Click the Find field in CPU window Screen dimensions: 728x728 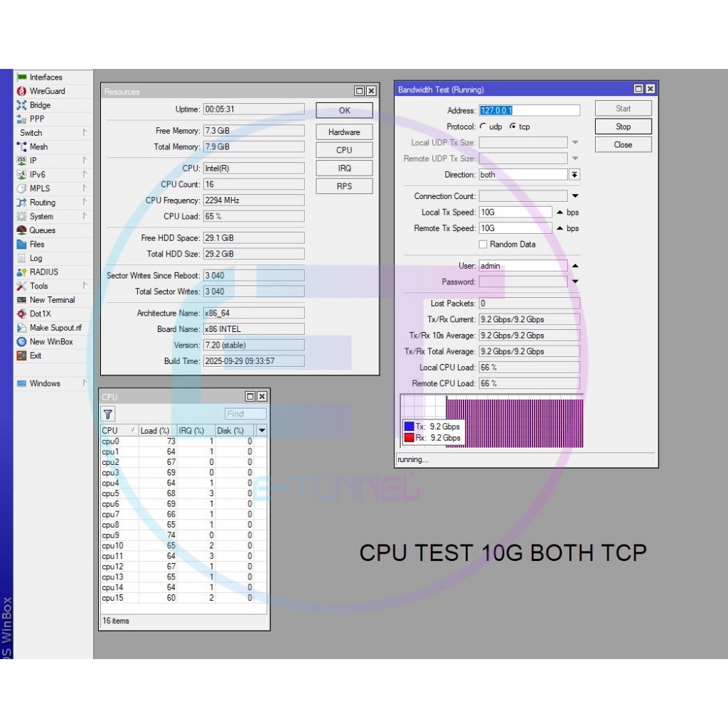click(245, 414)
